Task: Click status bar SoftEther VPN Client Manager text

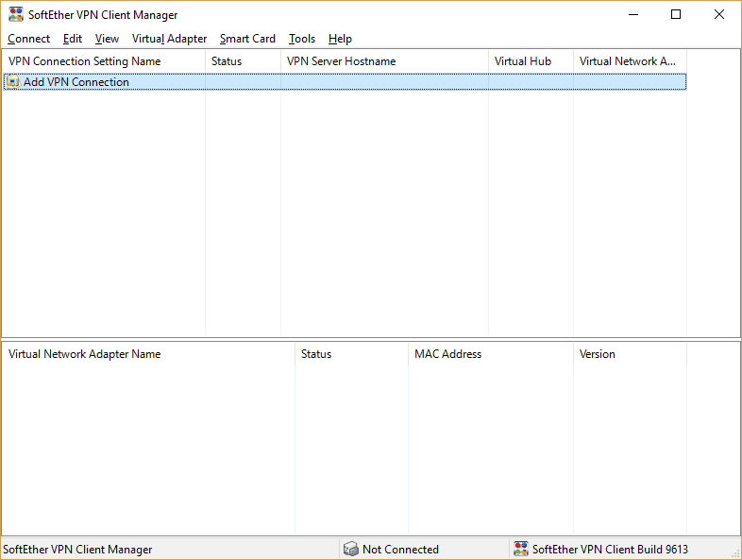Action: click(77, 549)
